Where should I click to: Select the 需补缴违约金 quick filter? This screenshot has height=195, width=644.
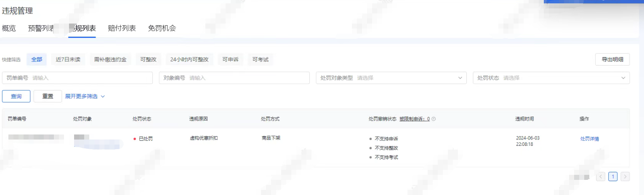(x=110, y=59)
